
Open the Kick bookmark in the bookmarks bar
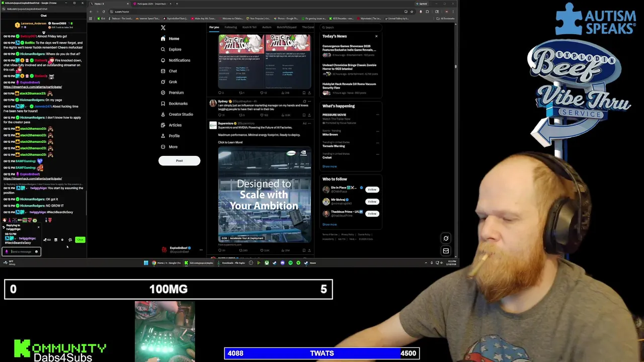pyautogui.click(x=102, y=19)
